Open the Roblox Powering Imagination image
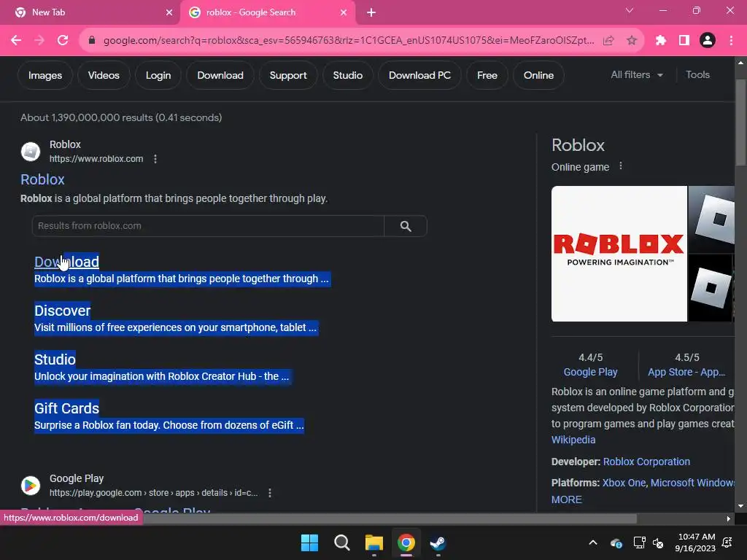747x560 pixels. point(619,254)
